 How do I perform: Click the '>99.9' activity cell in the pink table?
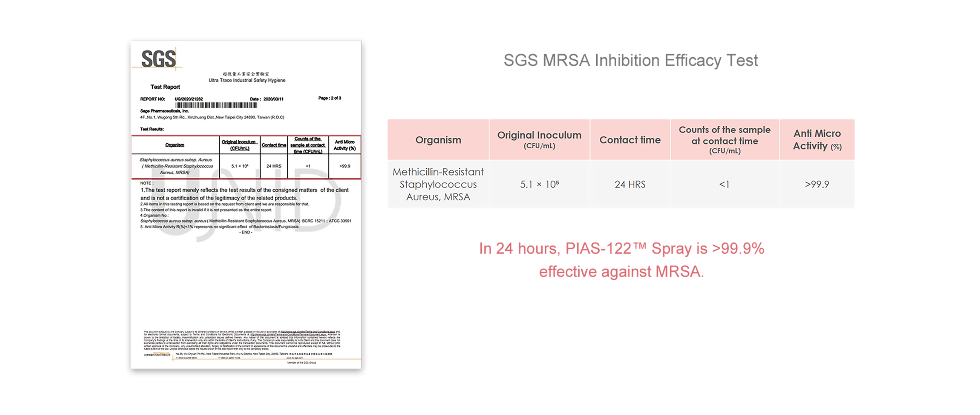point(817,184)
